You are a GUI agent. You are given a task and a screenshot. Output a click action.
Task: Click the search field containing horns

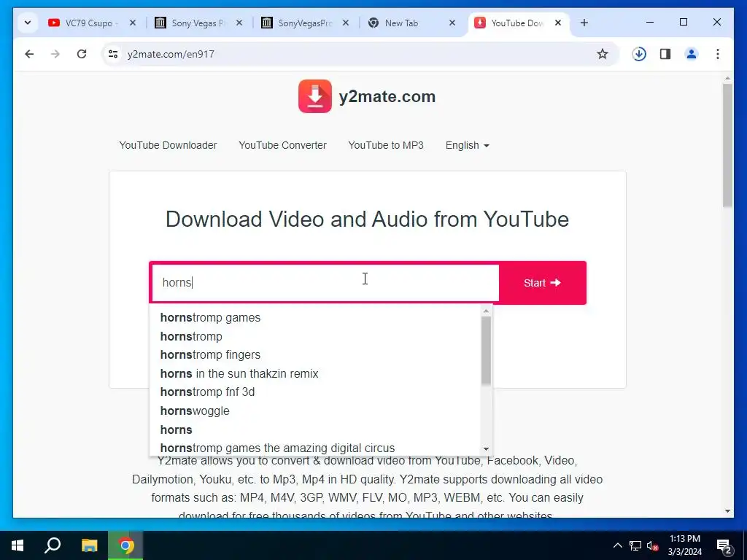[325, 283]
